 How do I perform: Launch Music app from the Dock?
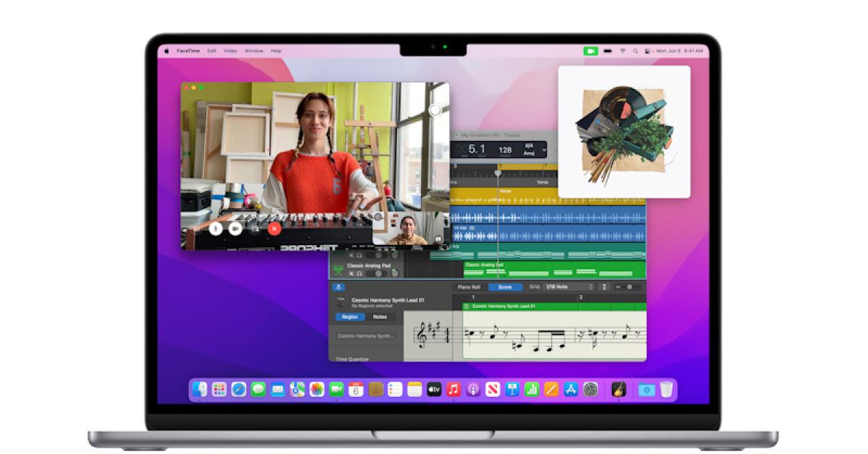(454, 389)
